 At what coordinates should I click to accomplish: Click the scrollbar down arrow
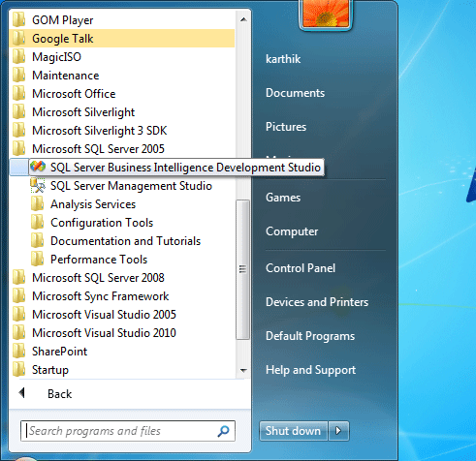[243, 370]
